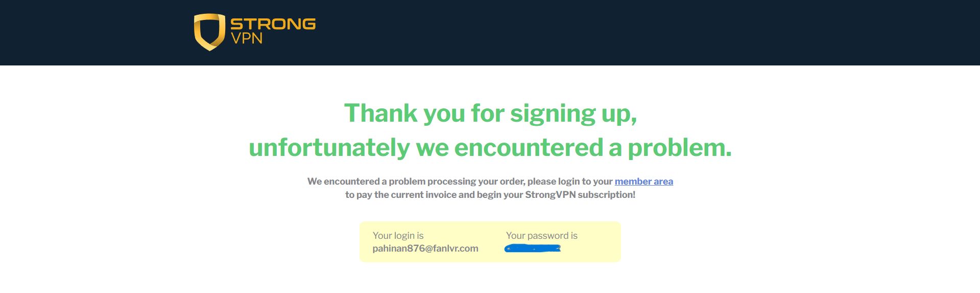This screenshot has width=980, height=293.
Task: Click the VPN text beneath STRONG
Action: [246, 38]
